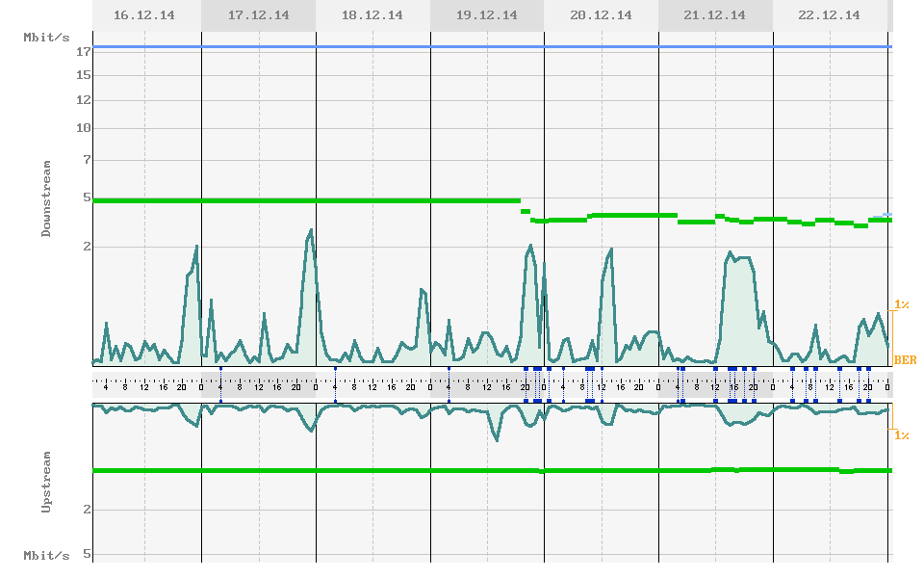Select the 1% BER scale marker downstream
Image resolution: width=924 pixels, height=578 pixels.
[901, 303]
